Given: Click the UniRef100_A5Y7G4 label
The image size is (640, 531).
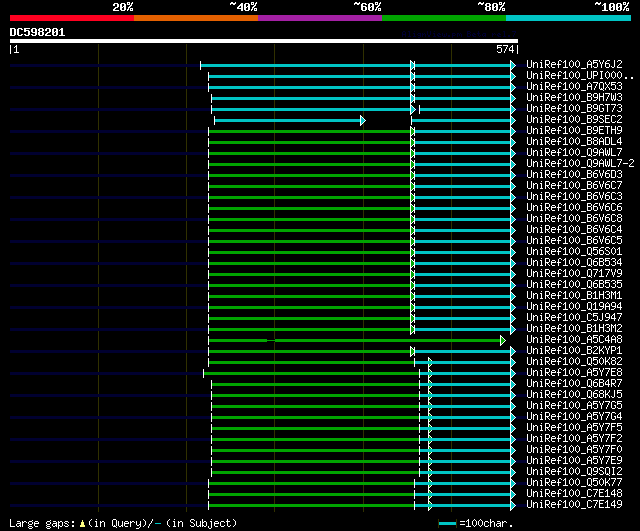Looking at the screenshot, I should pyautogui.click(x=574, y=417).
